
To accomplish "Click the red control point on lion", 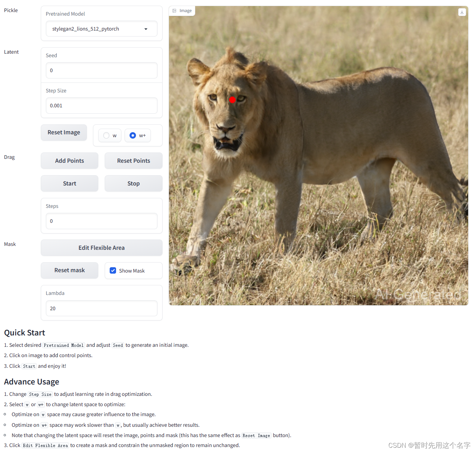I will point(232,100).
